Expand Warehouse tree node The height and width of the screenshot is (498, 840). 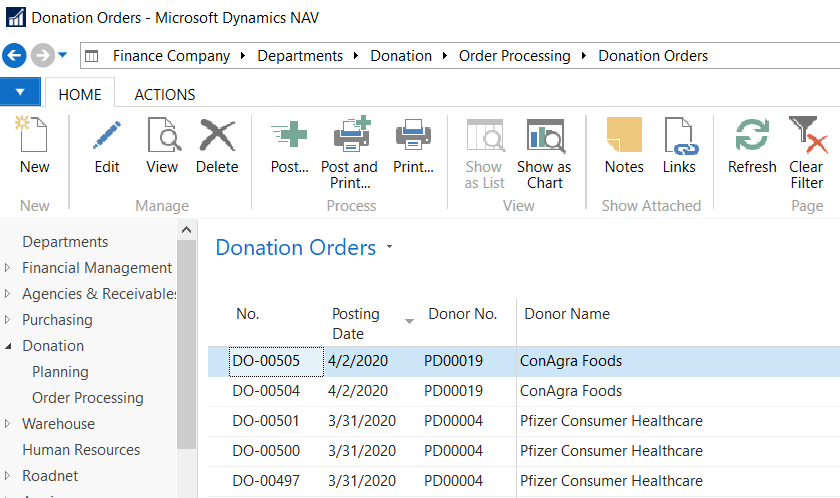coord(8,424)
